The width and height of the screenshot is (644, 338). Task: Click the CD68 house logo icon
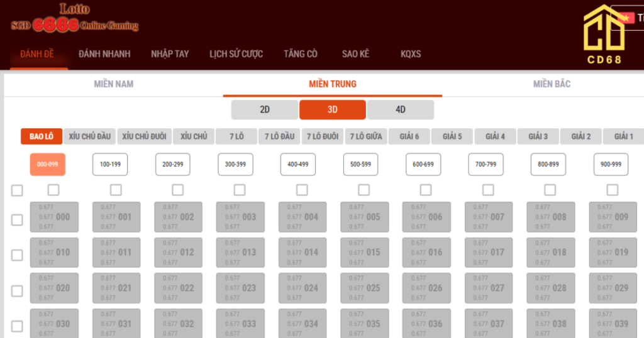tap(603, 31)
